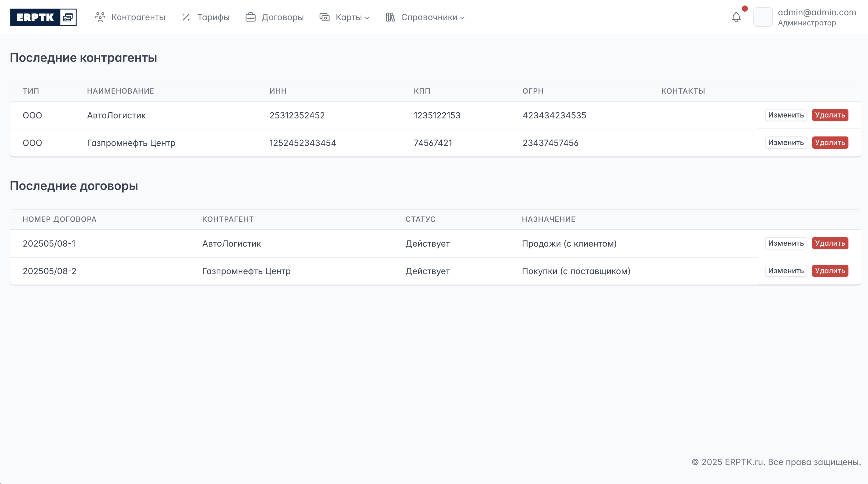Click the ТИП column header
The height and width of the screenshot is (484, 868).
point(31,91)
